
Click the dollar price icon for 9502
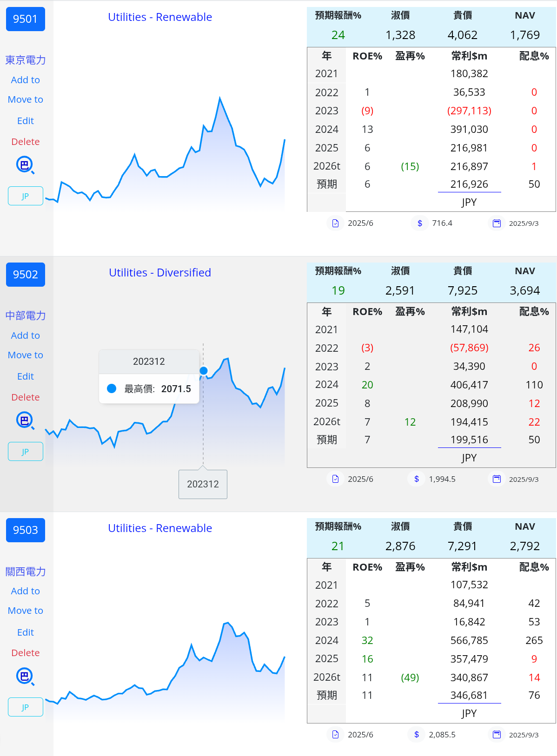[417, 479]
